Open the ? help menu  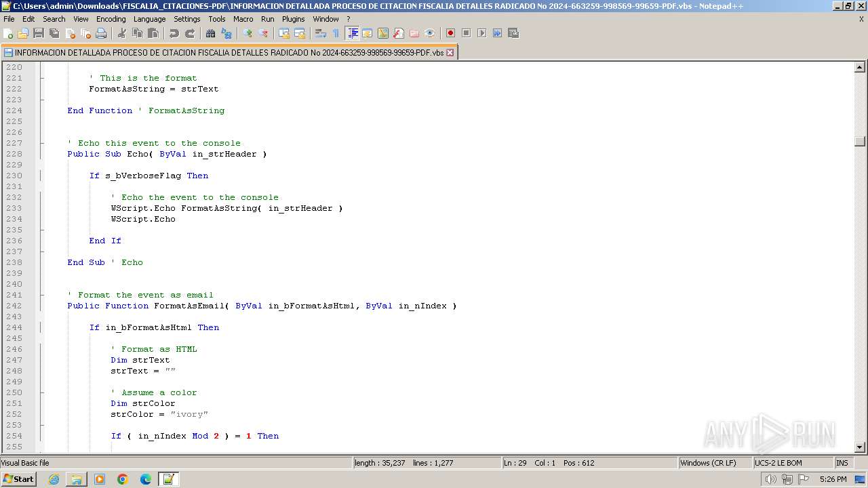(x=349, y=19)
